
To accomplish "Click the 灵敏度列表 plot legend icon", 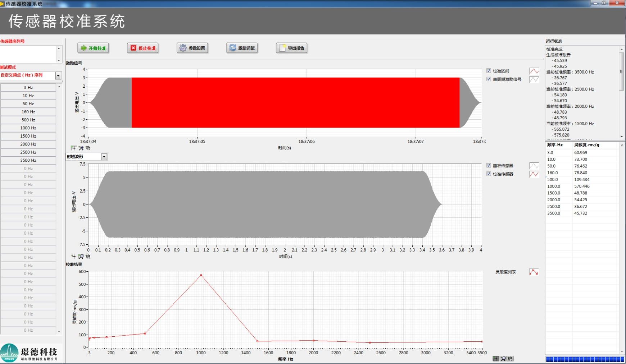I will coord(534,272).
